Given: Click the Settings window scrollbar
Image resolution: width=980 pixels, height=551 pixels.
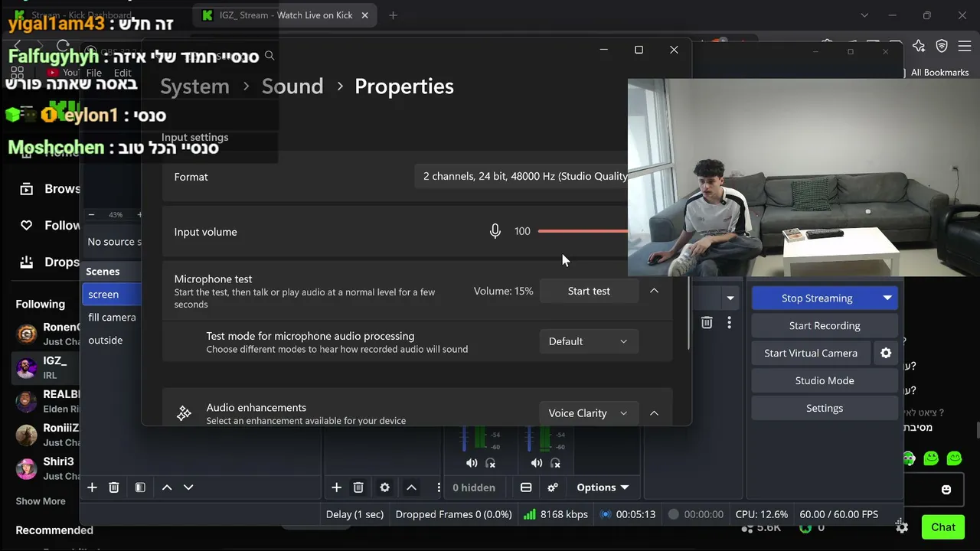Looking at the screenshot, I should [x=688, y=314].
